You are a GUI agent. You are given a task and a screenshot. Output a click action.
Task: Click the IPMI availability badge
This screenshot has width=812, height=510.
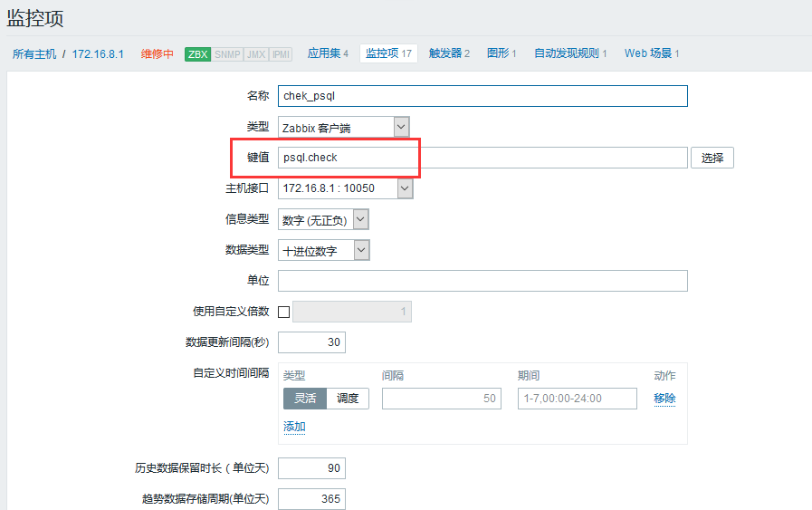281,54
